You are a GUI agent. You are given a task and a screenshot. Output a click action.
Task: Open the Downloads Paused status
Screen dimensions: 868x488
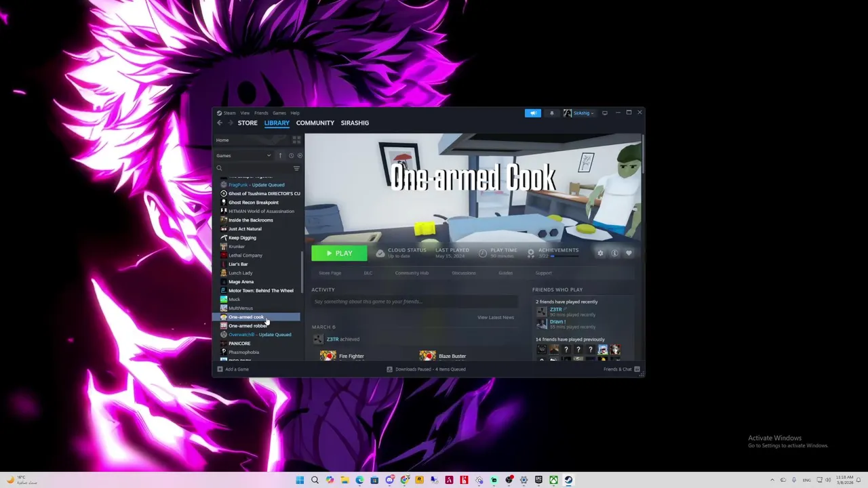[x=426, y=369]
